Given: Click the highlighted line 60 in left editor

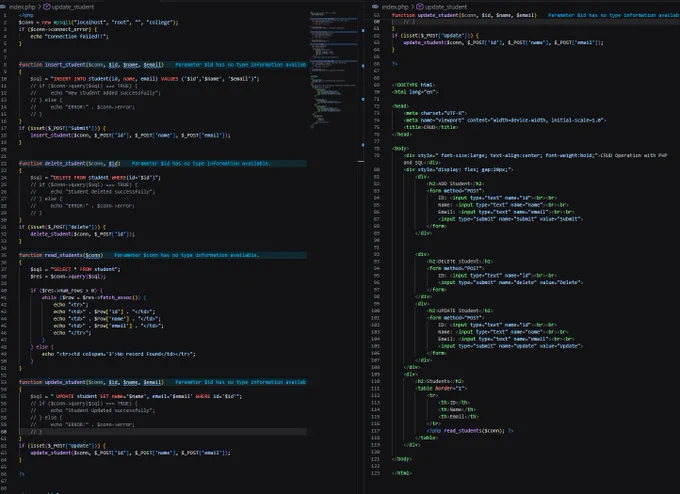Looking at the screenshot, I should (x=163, y=432).
